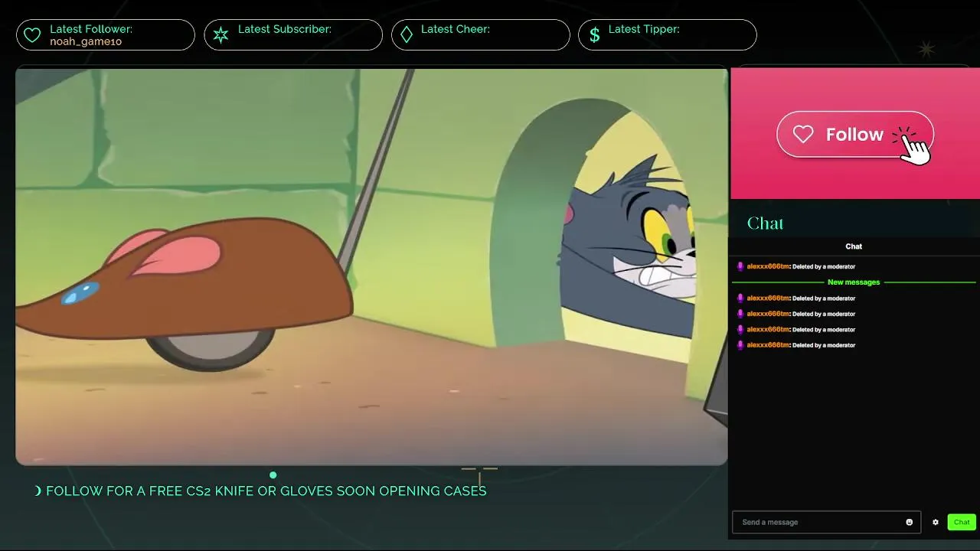The image size is (980, 551).
Task: Click the Latest Tipper label
Action: pos(644,29)
